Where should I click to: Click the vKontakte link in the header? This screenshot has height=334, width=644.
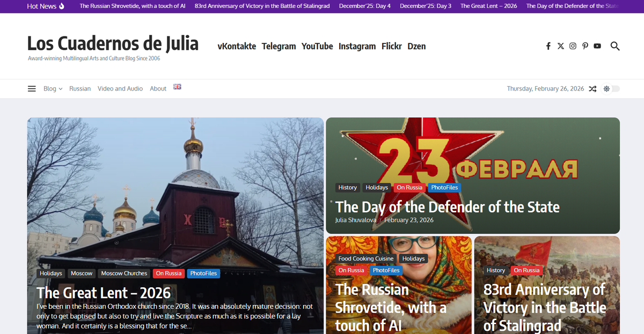coord(237,46)
